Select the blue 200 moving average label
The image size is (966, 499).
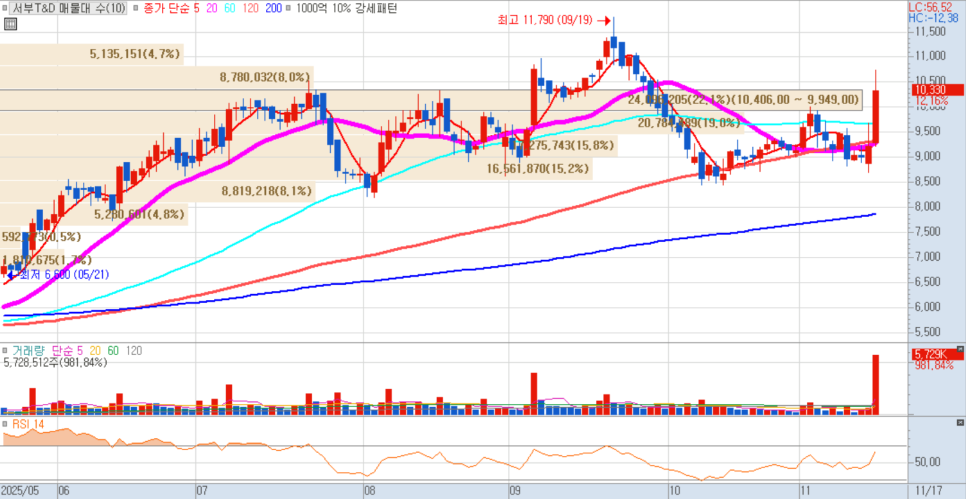tap(272, 9)
